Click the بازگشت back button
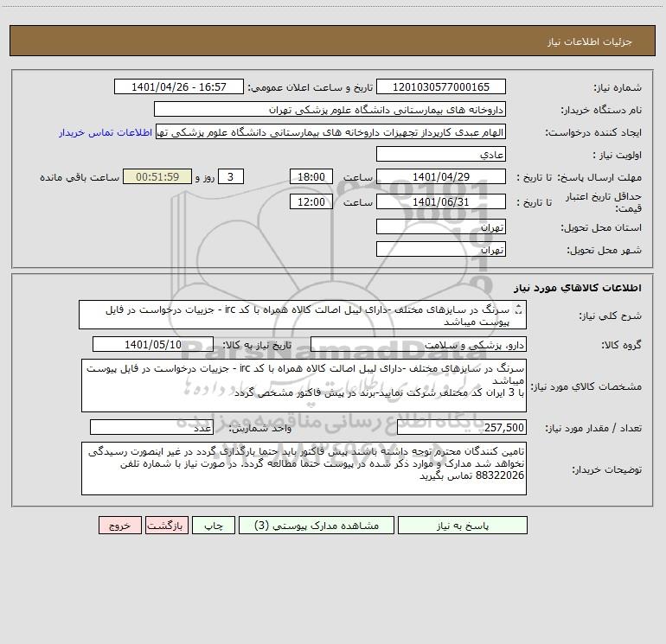This screenshot has width=666, height=644. click(x=166, y=525)
